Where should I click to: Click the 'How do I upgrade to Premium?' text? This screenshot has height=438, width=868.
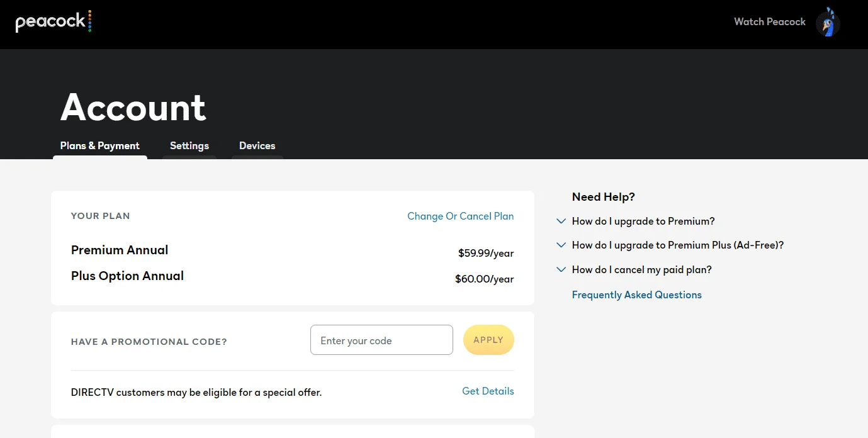[643, 222]
